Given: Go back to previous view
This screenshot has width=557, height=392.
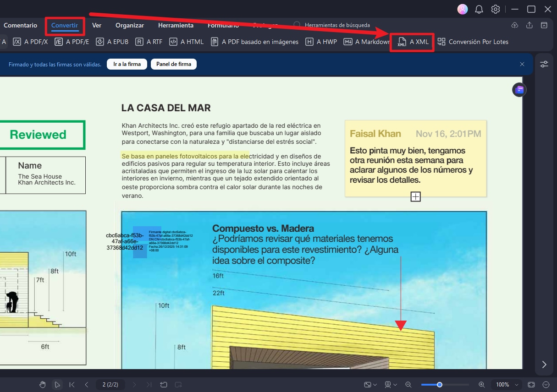Looking at the screenshot, I should pyautogui.click(x=164, y=385).
